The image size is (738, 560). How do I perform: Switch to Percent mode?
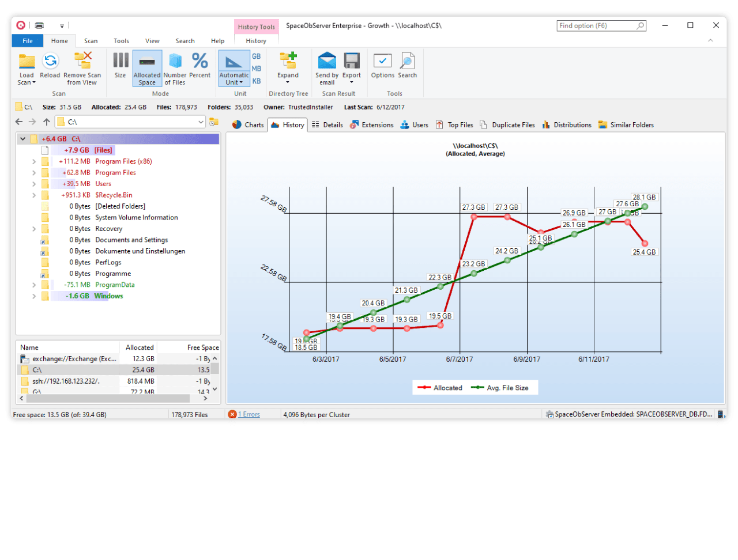(x=200, y=67)
